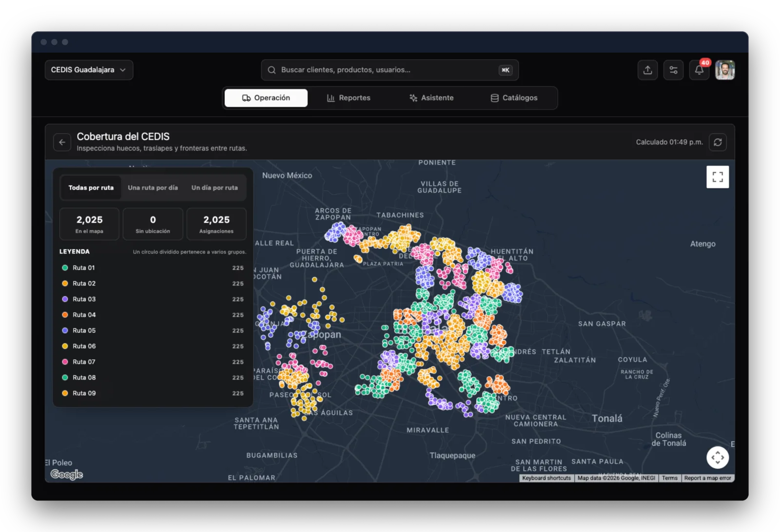Open the user profile avatar
Image resolution: width=780 pixels, height=532 pixels.
(725, 70)
